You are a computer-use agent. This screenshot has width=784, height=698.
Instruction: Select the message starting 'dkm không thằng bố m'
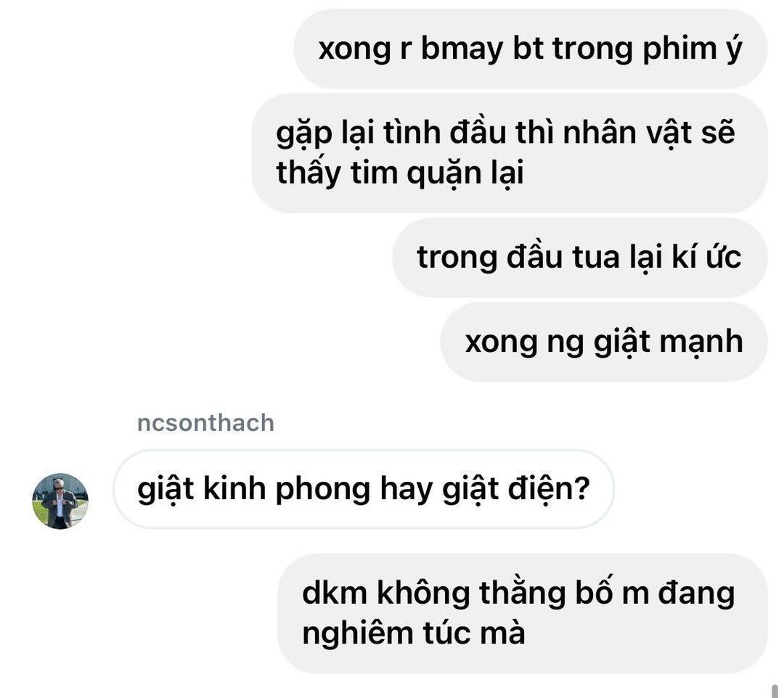click(x=522, y=613)
